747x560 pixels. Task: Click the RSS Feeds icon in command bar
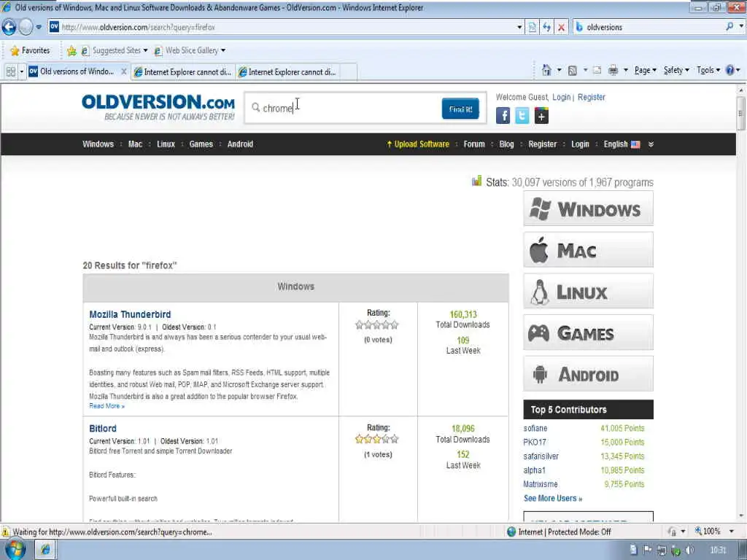pos(573,71)
